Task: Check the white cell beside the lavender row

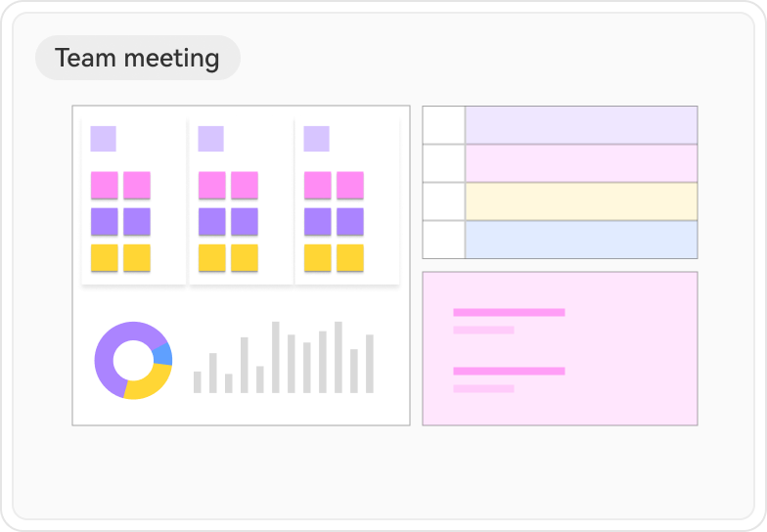Action: (443, 125)
